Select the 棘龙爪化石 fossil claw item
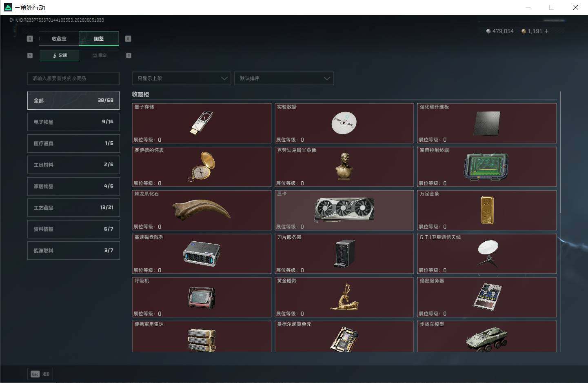588x383 pixels. [202, 210]
